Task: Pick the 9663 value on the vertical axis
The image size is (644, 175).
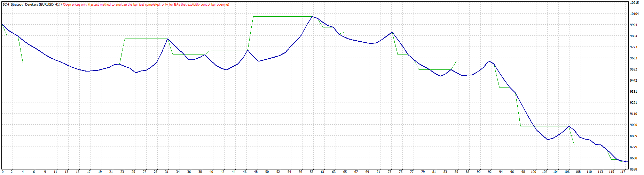Action: (x=634, y=58)
